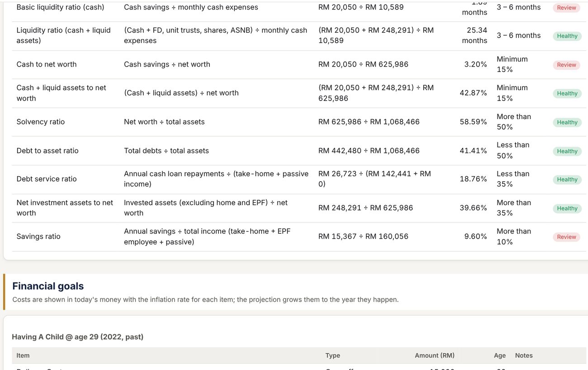The height and width of the screenshot is (370, 588).
Task: Select the "Savings ratio" row label
Action: click(38, 236)
